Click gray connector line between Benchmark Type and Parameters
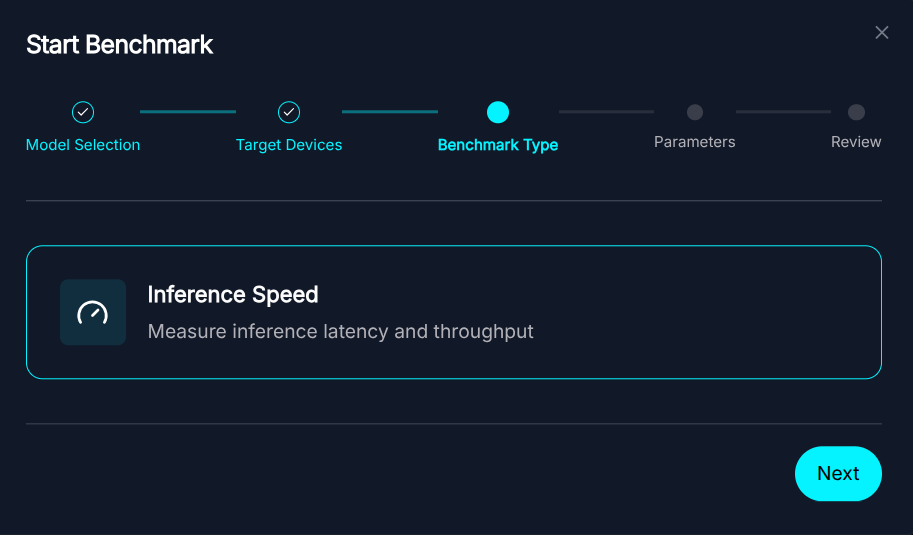The image size is (913, 535). [x=606, y=112]
